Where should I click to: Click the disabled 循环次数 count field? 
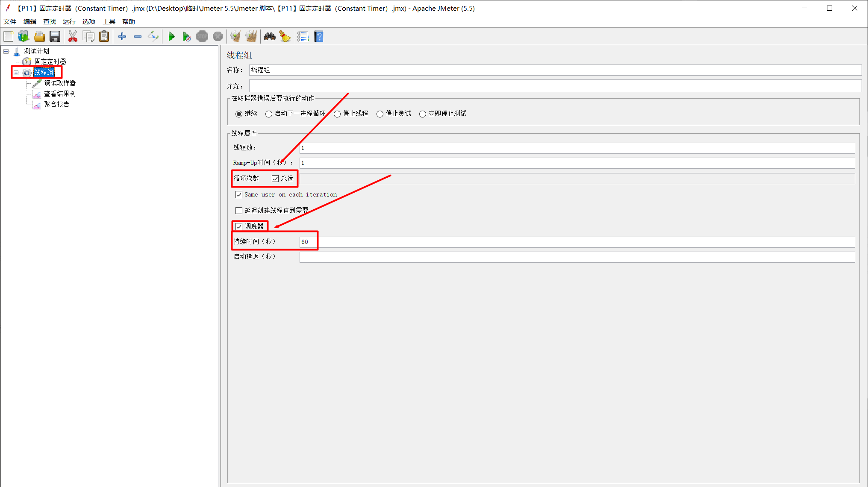point(577,179)
